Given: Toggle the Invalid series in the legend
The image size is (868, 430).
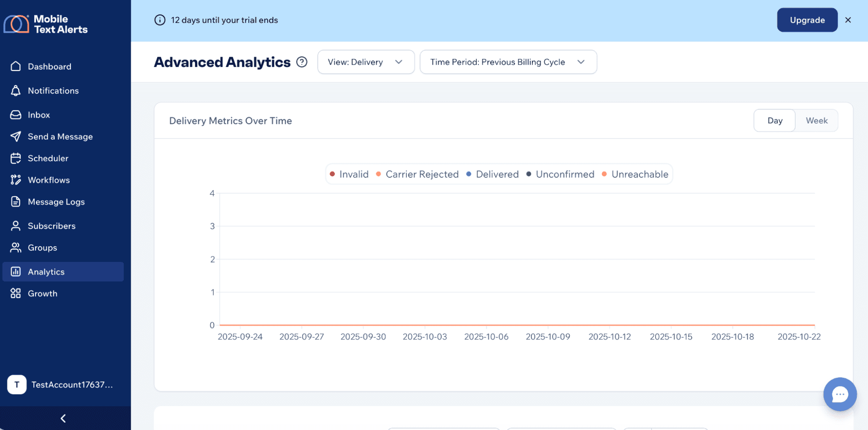Looking at the screenshot, I should click(349, 174).
